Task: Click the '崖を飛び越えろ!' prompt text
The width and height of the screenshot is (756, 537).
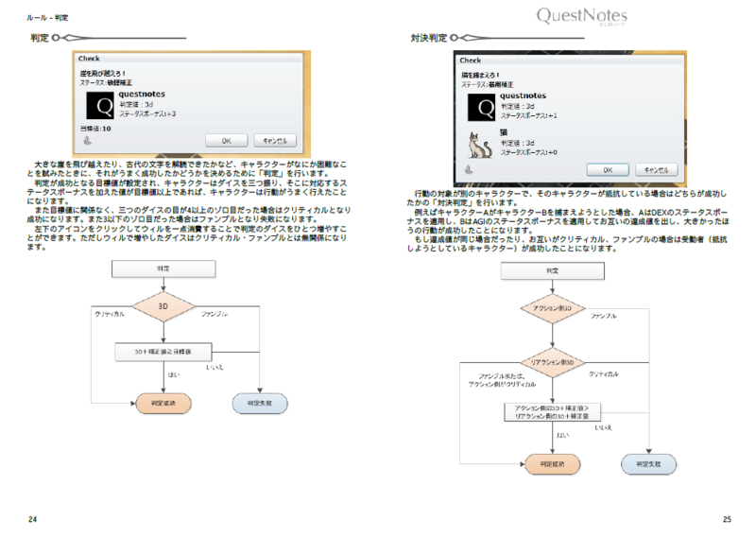Action: point(103,74)
